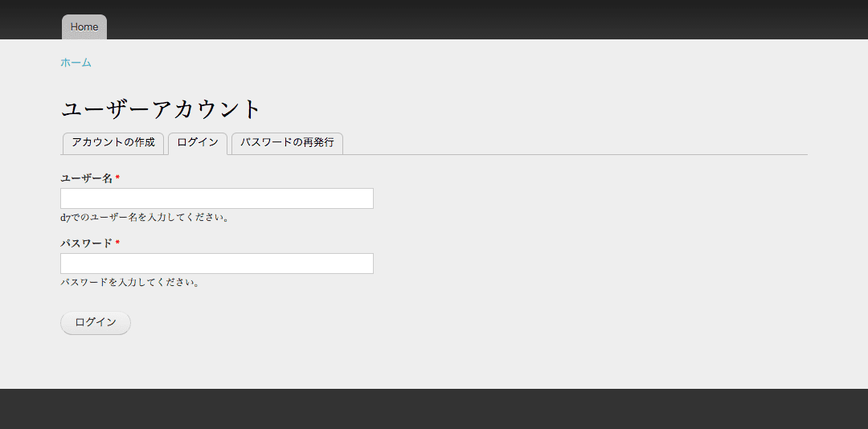Switch to the アカウントの作成 tab

(113, 143)
